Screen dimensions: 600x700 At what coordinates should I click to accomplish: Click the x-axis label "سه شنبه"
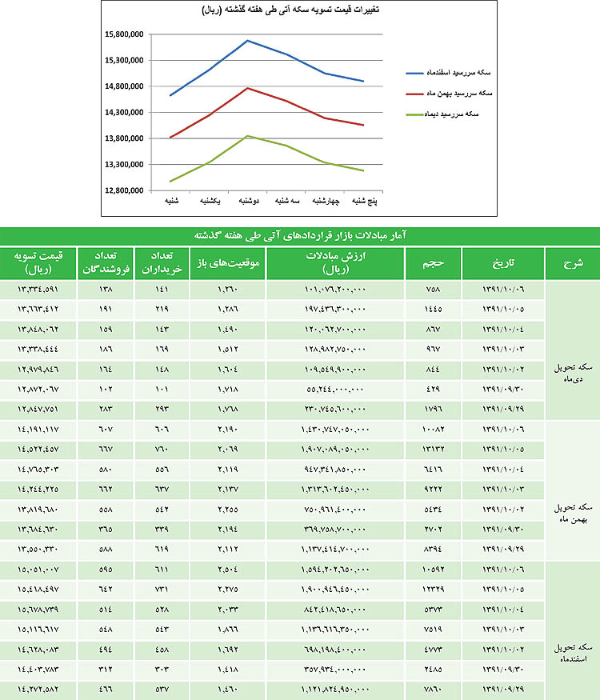tap(287, 201)
